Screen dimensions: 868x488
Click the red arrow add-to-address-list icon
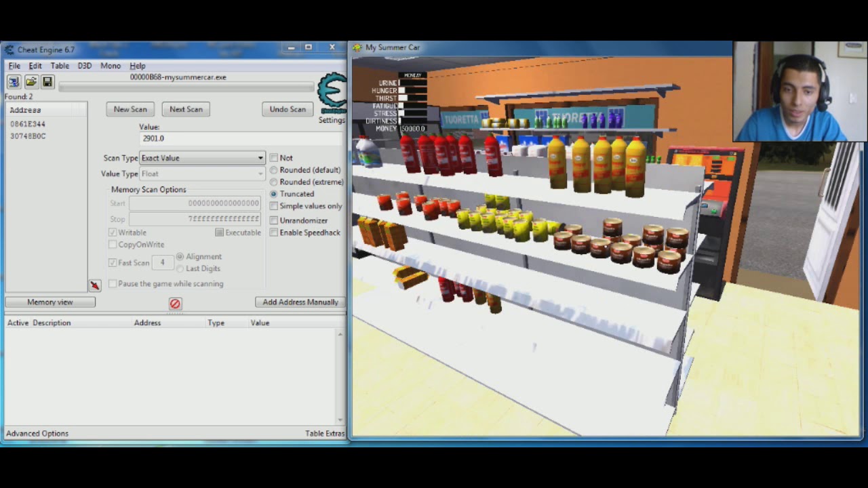coord(95,285)
